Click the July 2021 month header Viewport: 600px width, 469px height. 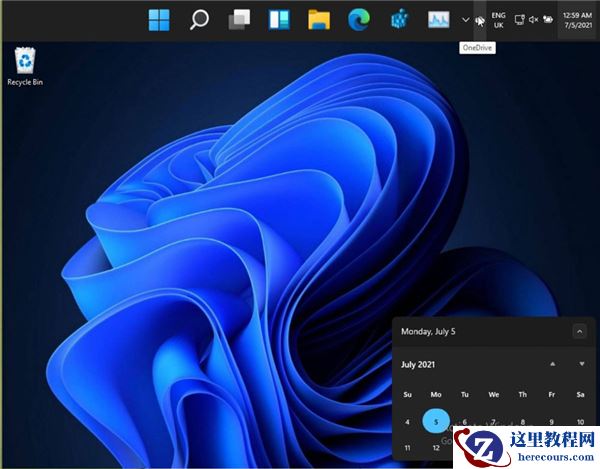(x=418, y=365)
